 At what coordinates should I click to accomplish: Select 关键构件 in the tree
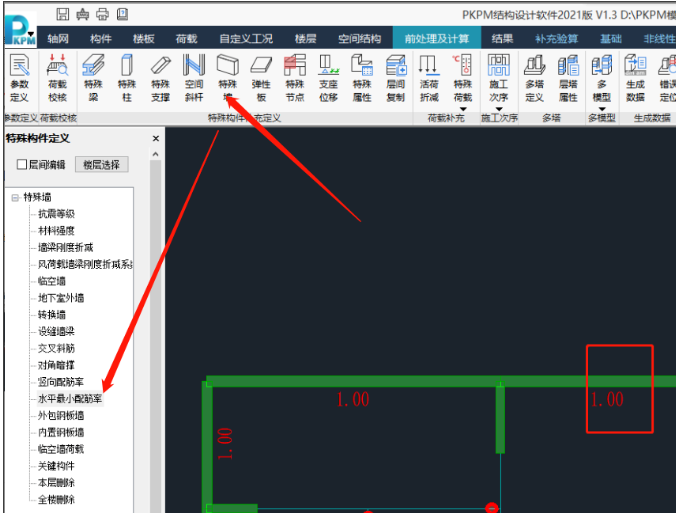pyautogui.click(x=56, y=466)
